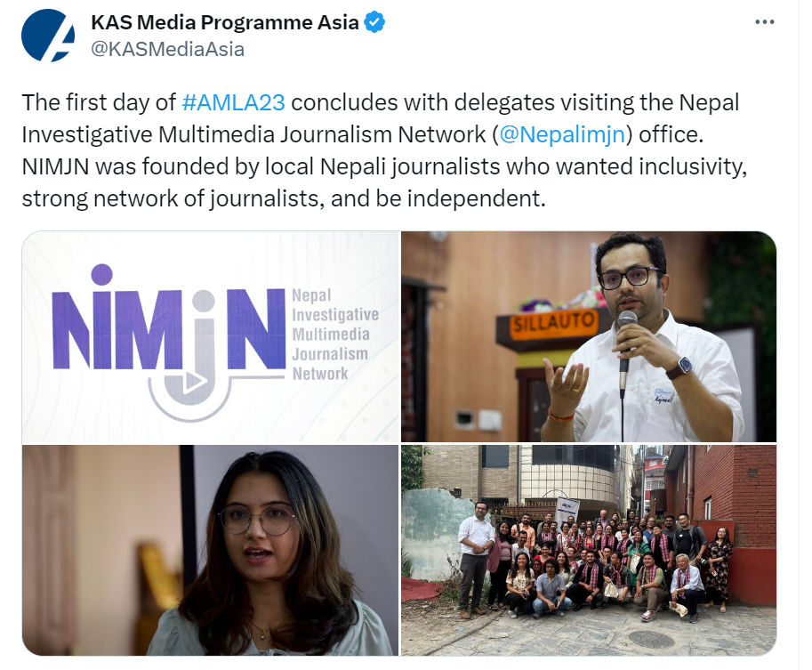Follow the #AMLA23 hashtag link
The height and width of the screenshot is (670, 812).
pyautogui.click(x=234, y=102)
